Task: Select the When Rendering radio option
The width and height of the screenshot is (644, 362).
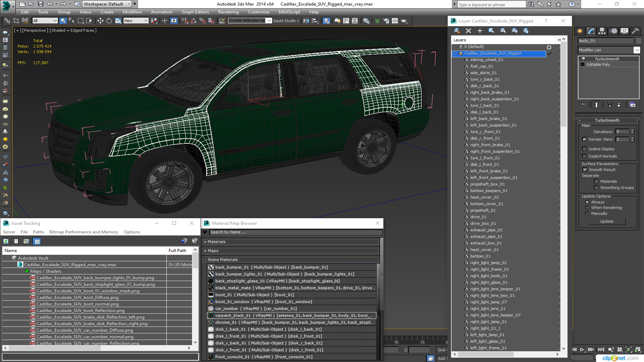Action: [x=587, y=207]
